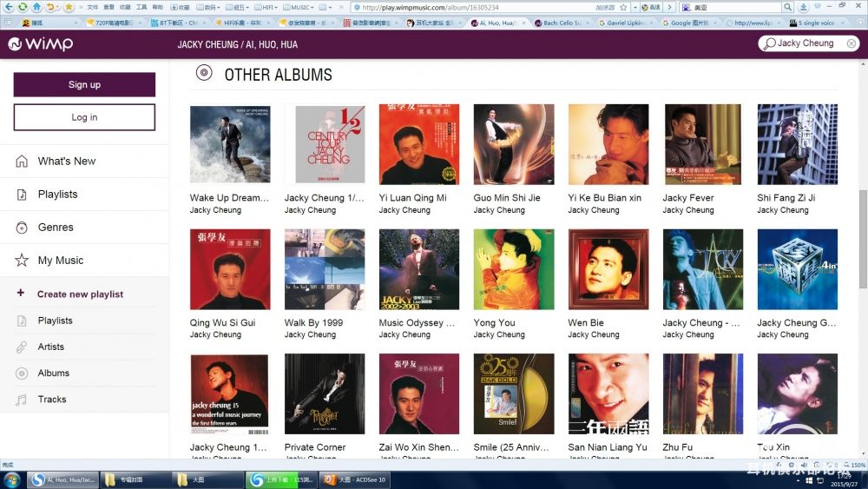The image size is (868, 489).
Task: Click the browser download arrow icon
Action: click(803, 7)
